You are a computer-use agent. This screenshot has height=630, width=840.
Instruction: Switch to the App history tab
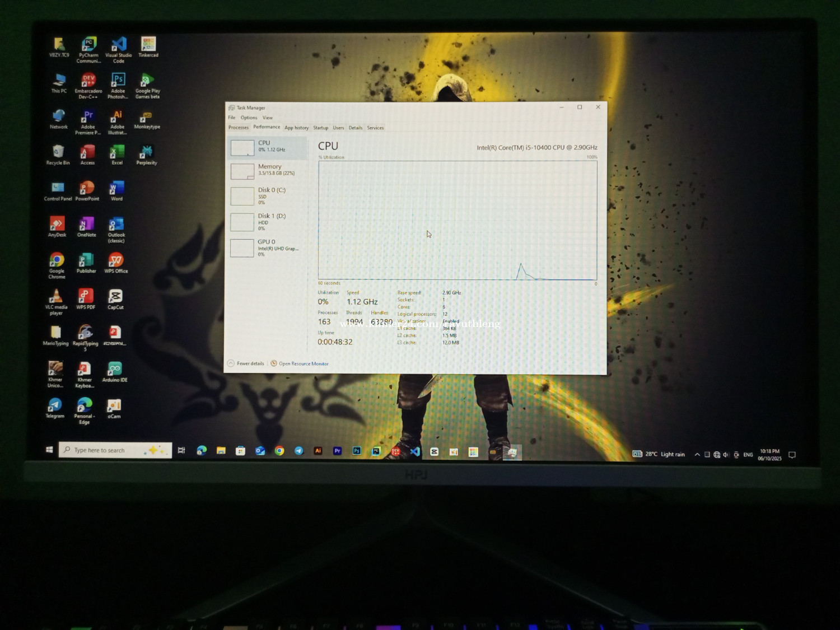[x=296, y=128]
